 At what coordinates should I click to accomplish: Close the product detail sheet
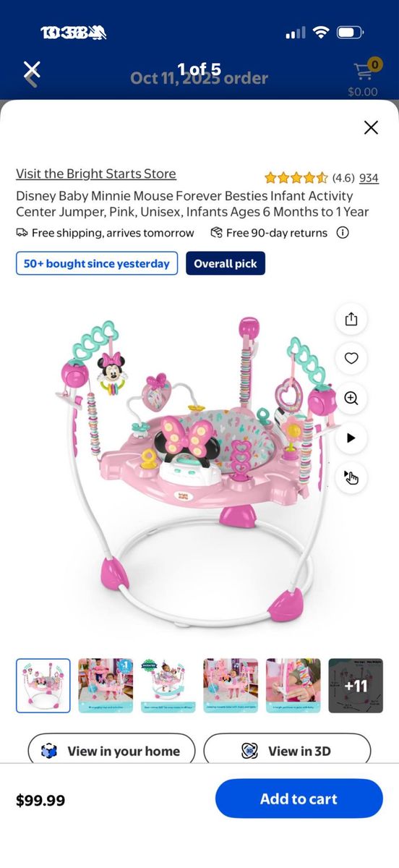point(371,127)
